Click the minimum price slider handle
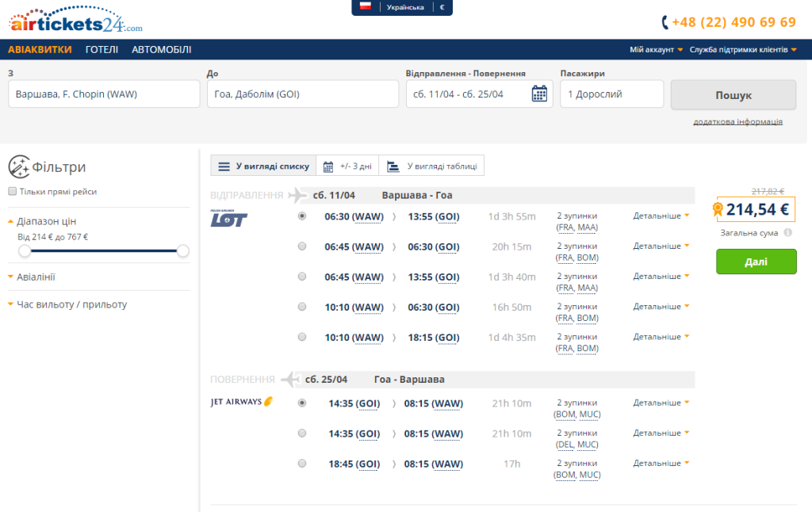The width and height of the screenshot is (812, 512). point(25,251)
